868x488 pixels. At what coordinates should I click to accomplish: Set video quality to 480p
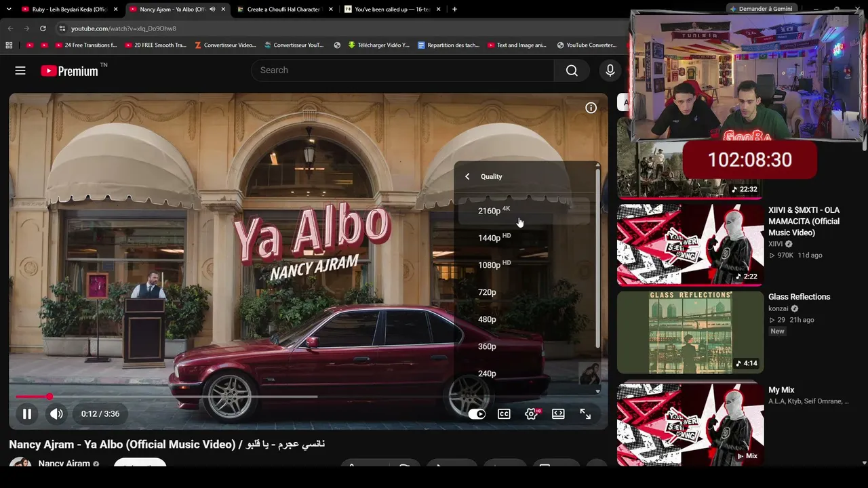pyautogui.click(x=524, y=319)
